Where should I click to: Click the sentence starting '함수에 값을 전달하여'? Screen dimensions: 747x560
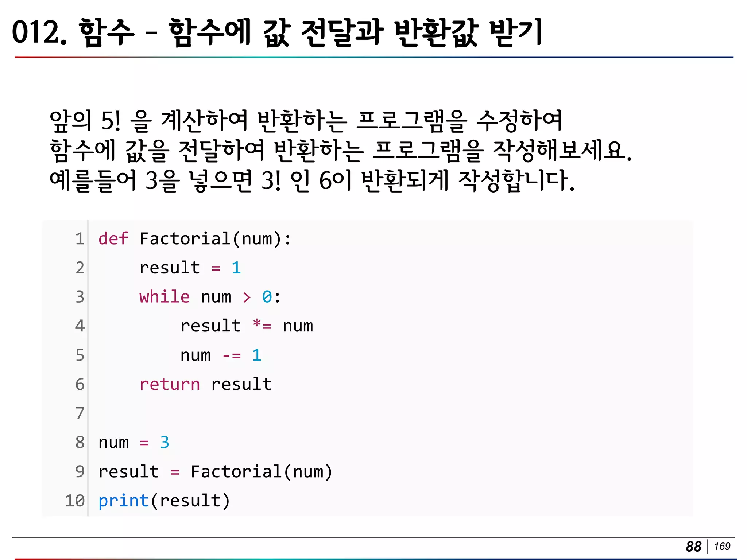(x=341, y=151)
